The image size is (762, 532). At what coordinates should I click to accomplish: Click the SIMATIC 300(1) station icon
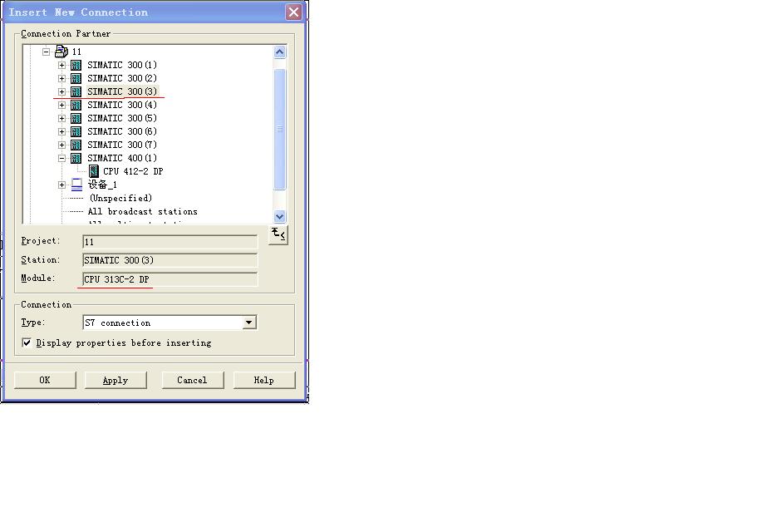76,65
